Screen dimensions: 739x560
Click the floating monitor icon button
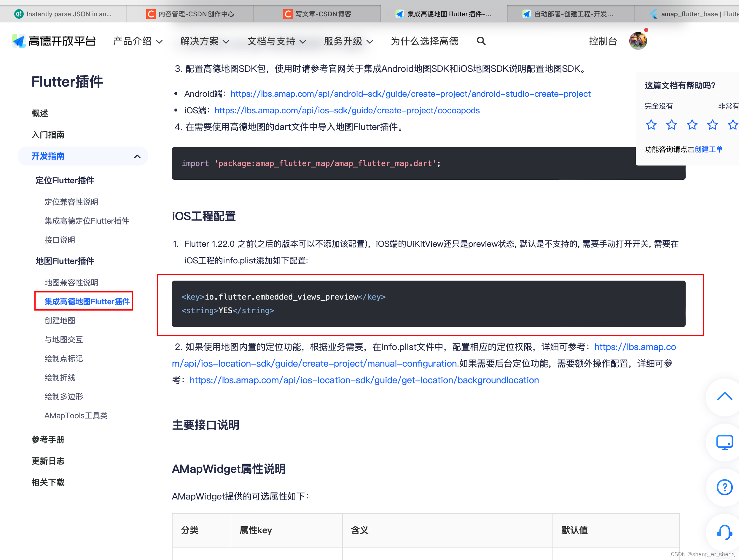coord(724,442)
